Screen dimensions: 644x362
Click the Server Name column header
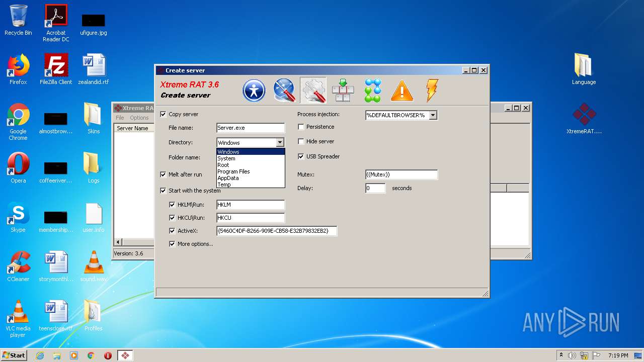pyautogui.click(x=134, y=128)
